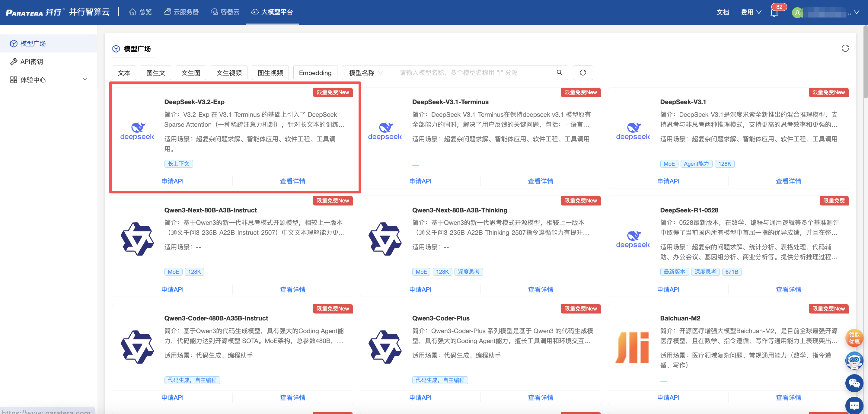The height and width of the screenshot is (414, 868).
Task: Click the page refresh icon at top right
Action: pos(845,49)
